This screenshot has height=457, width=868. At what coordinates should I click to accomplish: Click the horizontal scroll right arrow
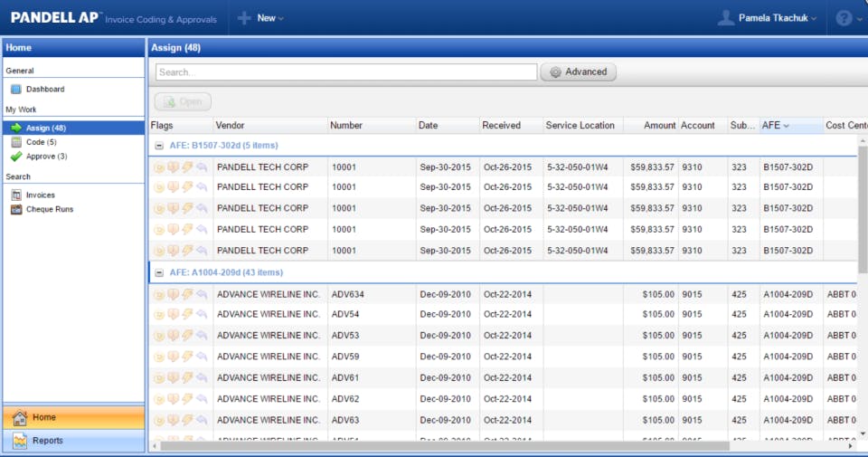(851, 446)
